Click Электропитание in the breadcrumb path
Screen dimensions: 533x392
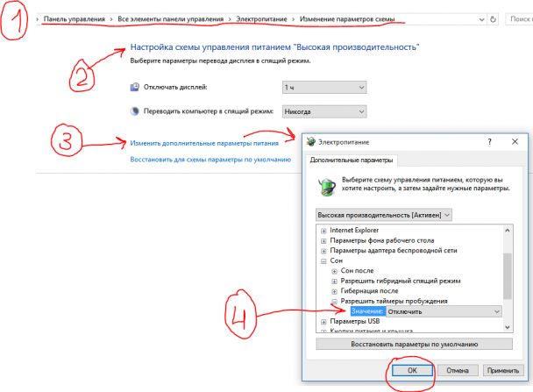[x=261, y=19]
